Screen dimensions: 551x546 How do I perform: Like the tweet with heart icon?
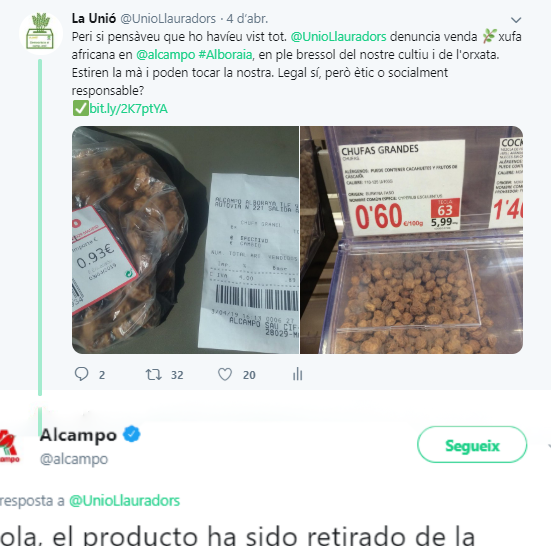[x=225, y=375]
